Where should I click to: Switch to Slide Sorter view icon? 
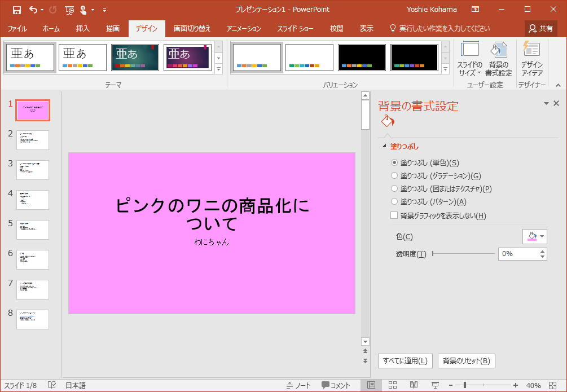392,385
